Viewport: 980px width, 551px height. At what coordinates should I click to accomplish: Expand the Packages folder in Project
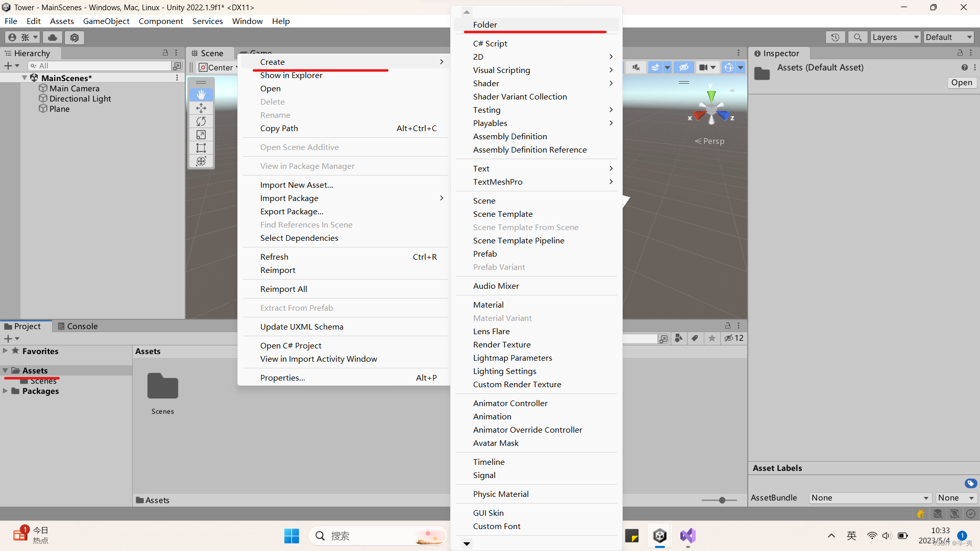[x=6, y=391]
